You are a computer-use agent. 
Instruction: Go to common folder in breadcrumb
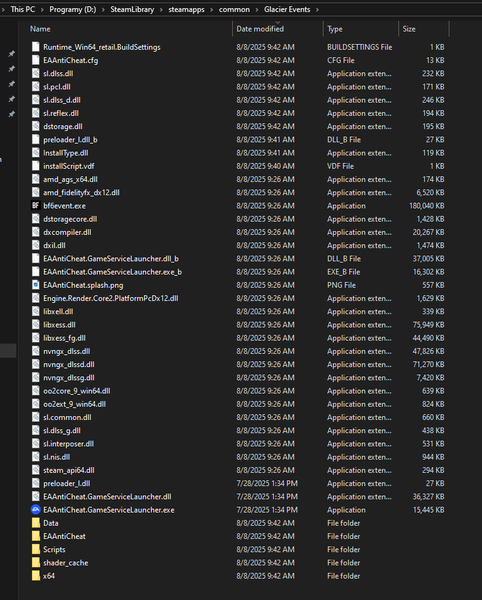[x=234, y=9]
